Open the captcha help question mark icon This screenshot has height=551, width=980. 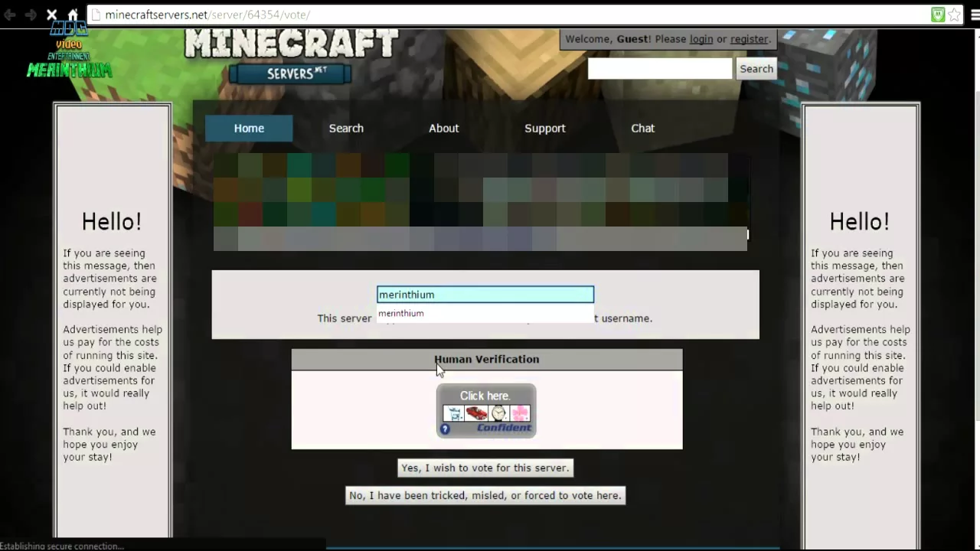pyautogui.click(x=445, y=429)
